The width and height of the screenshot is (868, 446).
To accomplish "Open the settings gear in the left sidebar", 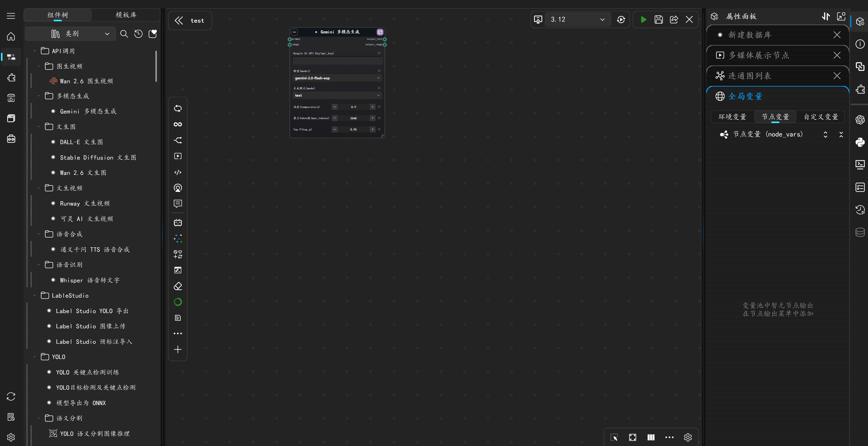I will click(x=11, y=437).
